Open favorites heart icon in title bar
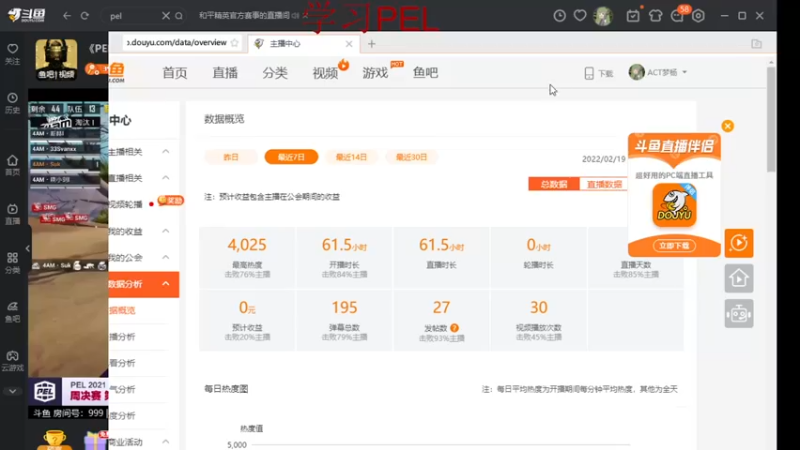Viewport: 800px width, 450px height. (x=580, y=16)
